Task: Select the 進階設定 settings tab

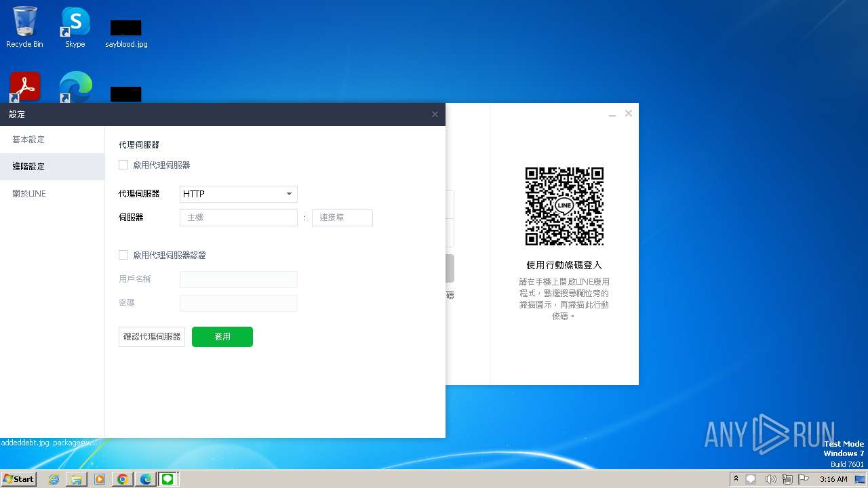Action: pyautogui.click(x=52, y=167)
